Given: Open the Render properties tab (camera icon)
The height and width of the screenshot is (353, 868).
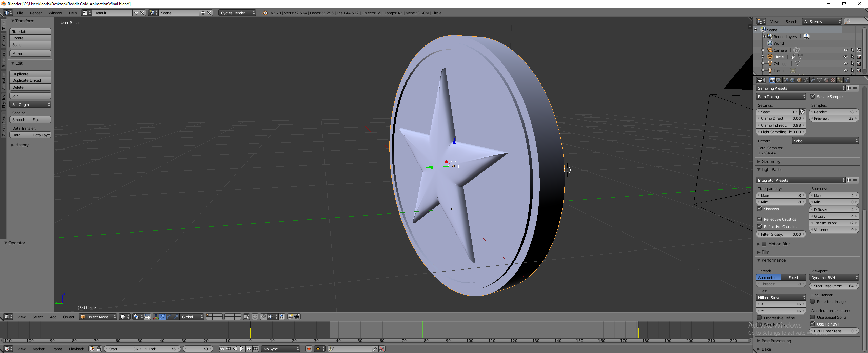Looking at the screenshot, I should [x=772, y=80].
